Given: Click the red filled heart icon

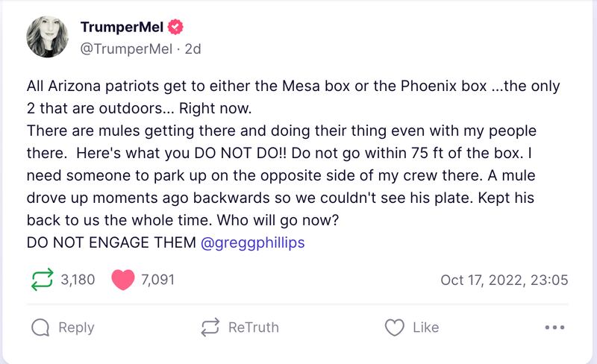Looking at the screenshot, I should click(122, 280).
